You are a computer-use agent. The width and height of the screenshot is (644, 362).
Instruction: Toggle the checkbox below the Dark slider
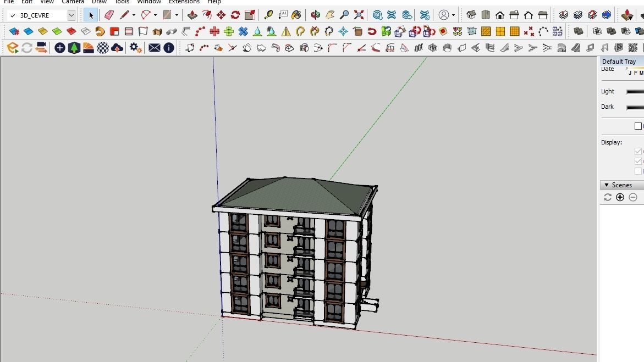click(639, 126)
